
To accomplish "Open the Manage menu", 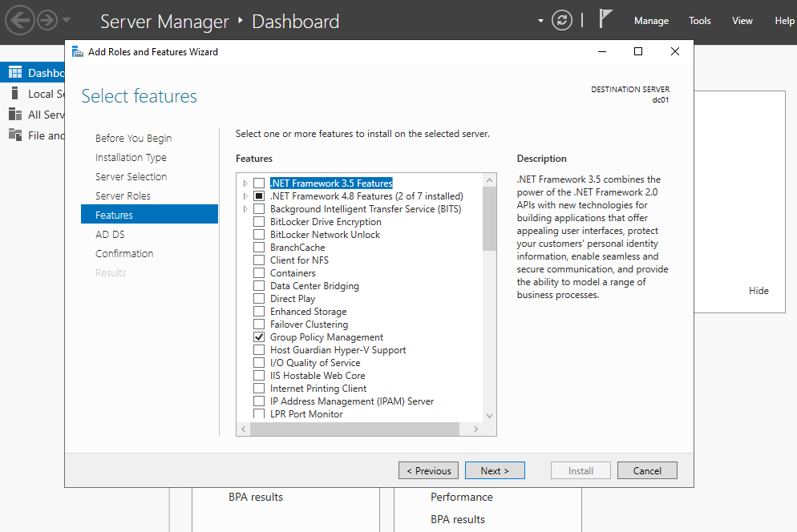I will tap(651, 21).
